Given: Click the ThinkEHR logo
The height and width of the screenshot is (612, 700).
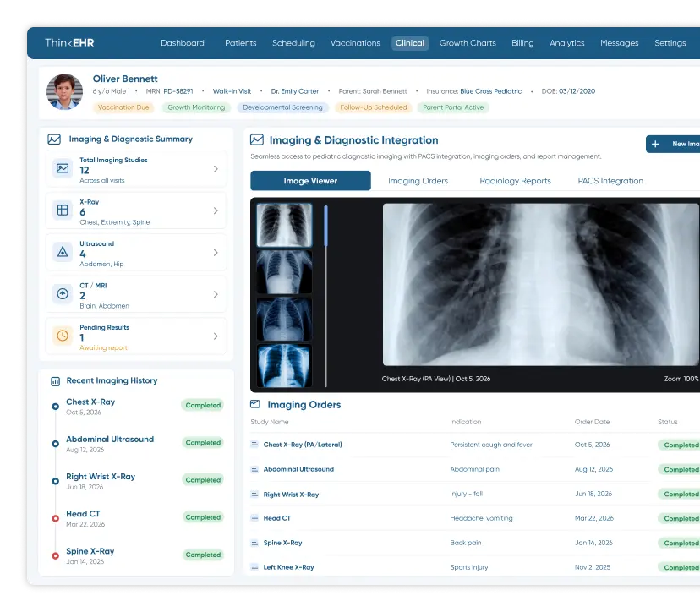Looking at the screenshot, I should [69, 43].
